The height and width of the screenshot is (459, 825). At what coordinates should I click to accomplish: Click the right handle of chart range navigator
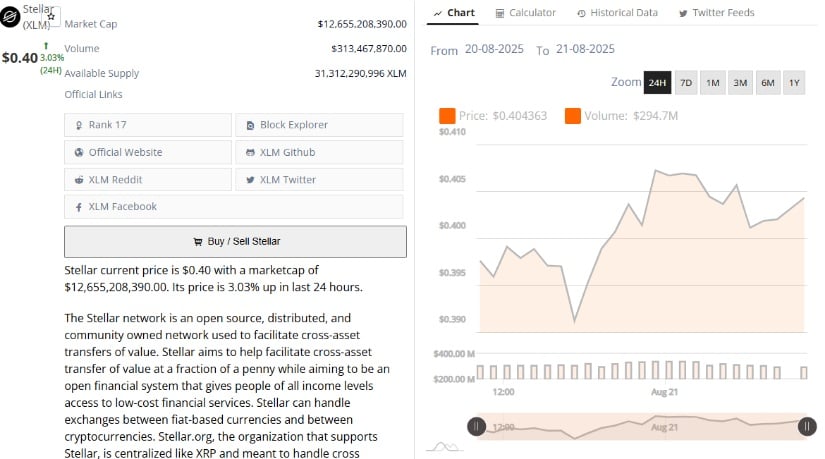[807, 426]
